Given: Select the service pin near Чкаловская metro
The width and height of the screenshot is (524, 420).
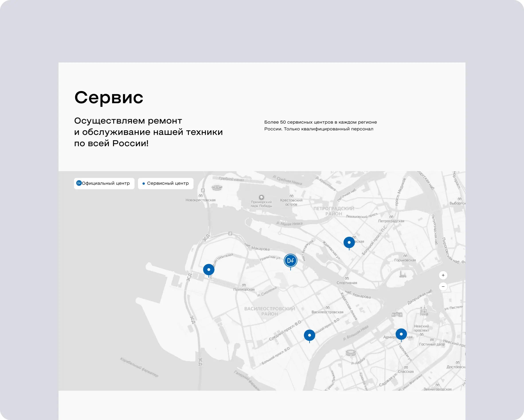Looking at the screenshot, I should click(349, 243).
